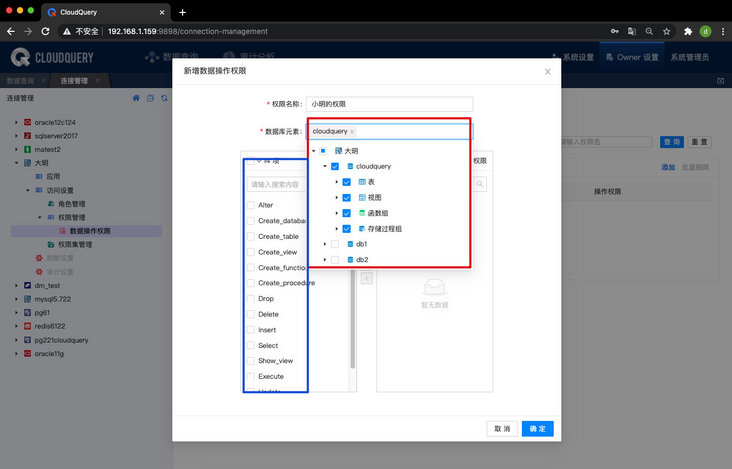Expand the 函数组 node arrow

coord(337,213)
